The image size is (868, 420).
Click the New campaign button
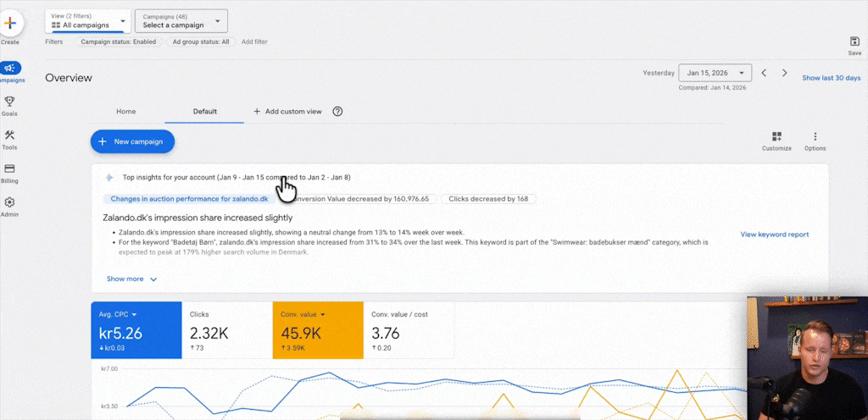132,142
